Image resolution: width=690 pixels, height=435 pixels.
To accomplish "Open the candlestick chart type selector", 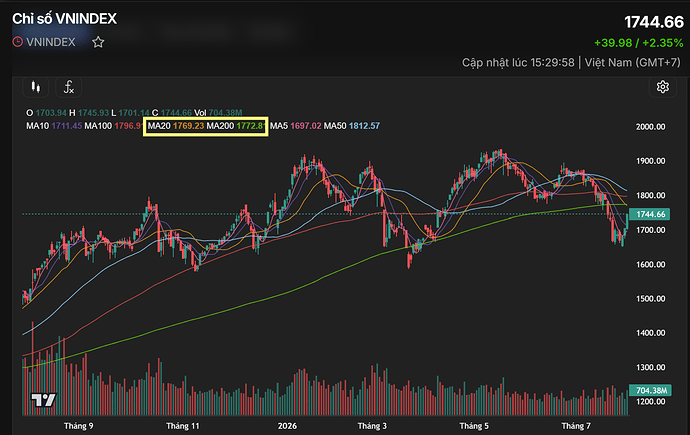I will click(x=36, y=87).
